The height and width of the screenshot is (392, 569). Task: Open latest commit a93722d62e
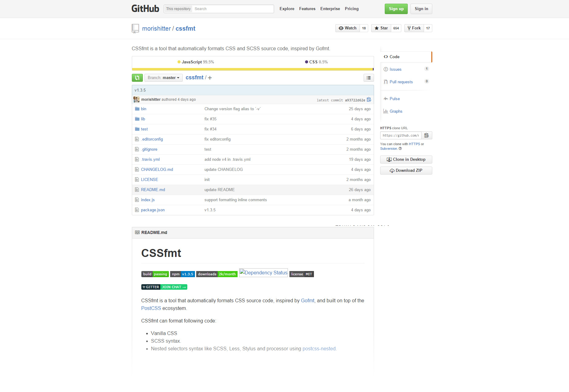355,100
